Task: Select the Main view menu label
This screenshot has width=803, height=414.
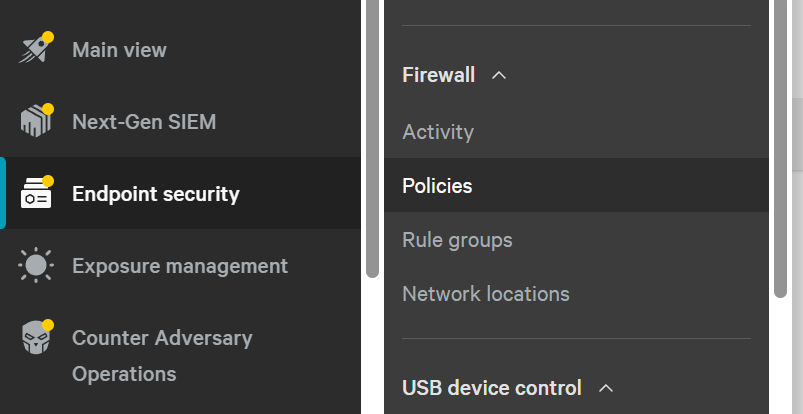Action: 119,50
